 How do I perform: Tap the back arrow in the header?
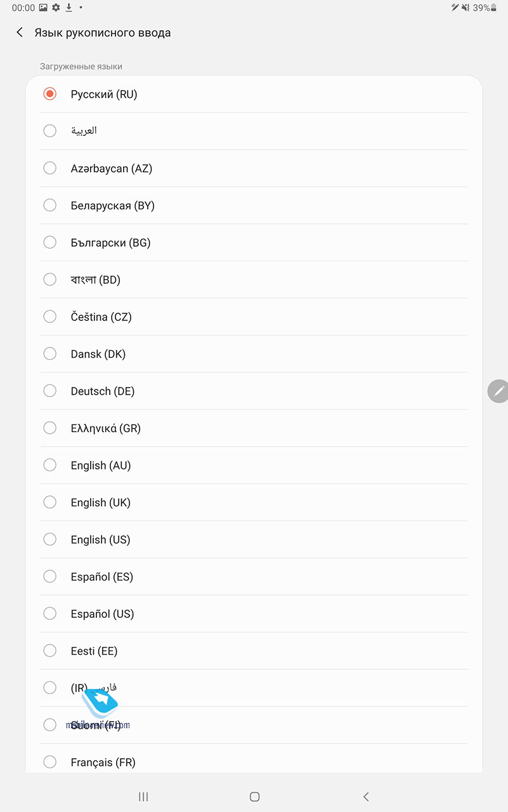(x=20, y=32)
